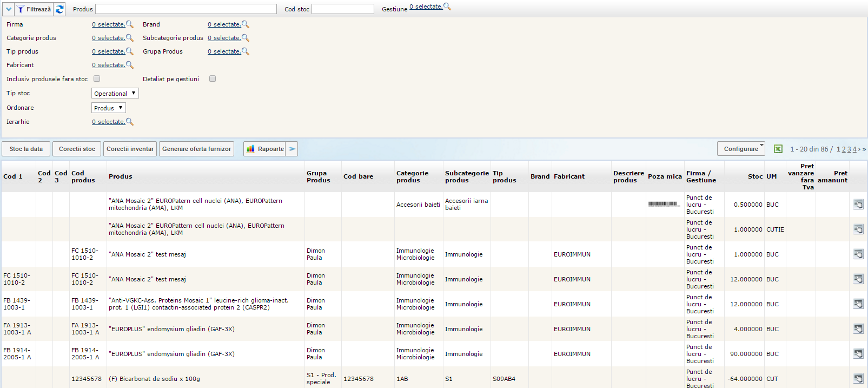Click the Subcategorie produs magnifier icon
The width and height of the screenshot is (868, 388).
(246, 38)
